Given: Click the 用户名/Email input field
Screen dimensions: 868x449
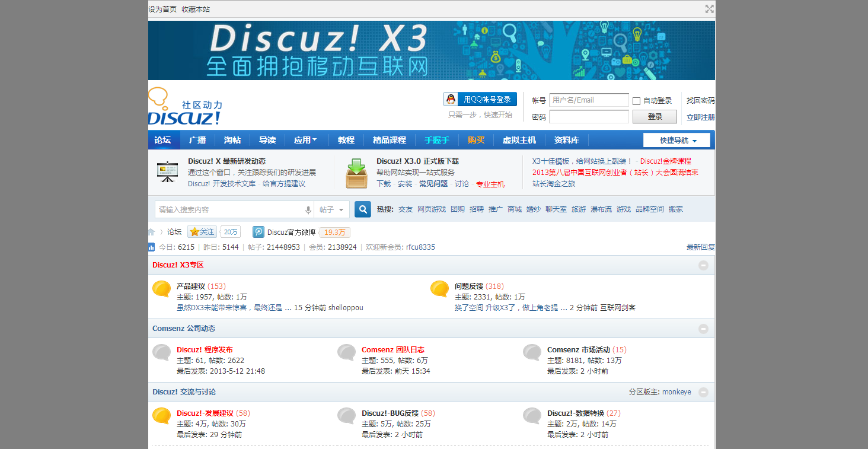Looking at the screenshot, I should 589,100.
